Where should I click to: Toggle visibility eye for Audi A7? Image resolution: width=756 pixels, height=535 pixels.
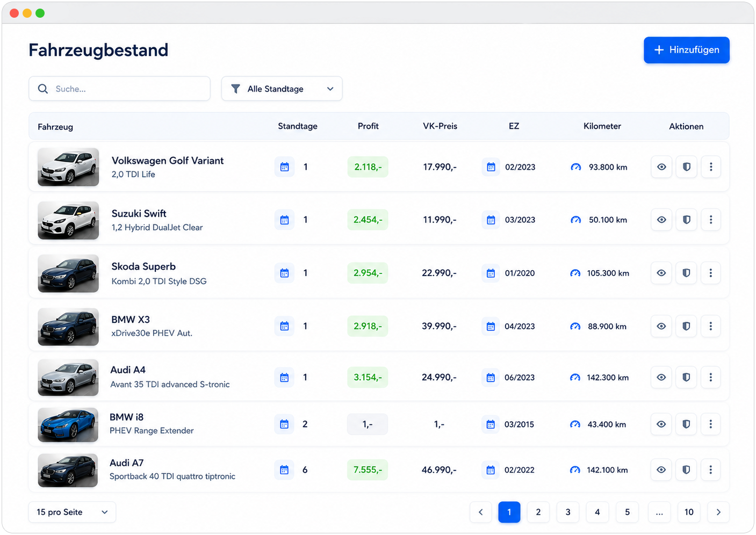coord(661,470)
